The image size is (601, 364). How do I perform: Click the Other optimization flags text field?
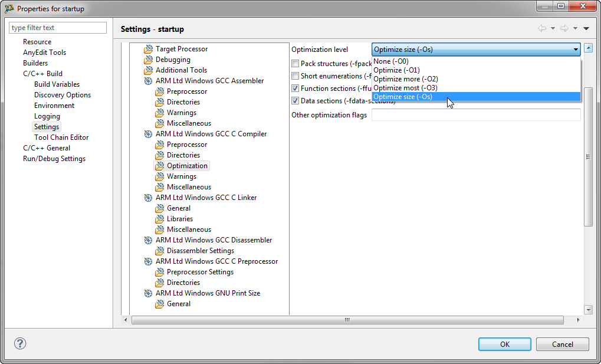pyautogui.click(x=475, y=115)
